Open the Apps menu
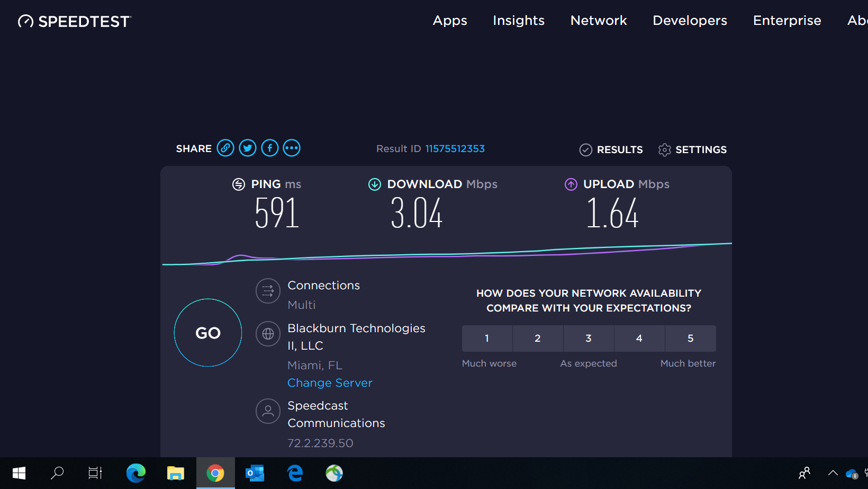The height and width of the screenshot is (489, 868). (x=450, y=21)
